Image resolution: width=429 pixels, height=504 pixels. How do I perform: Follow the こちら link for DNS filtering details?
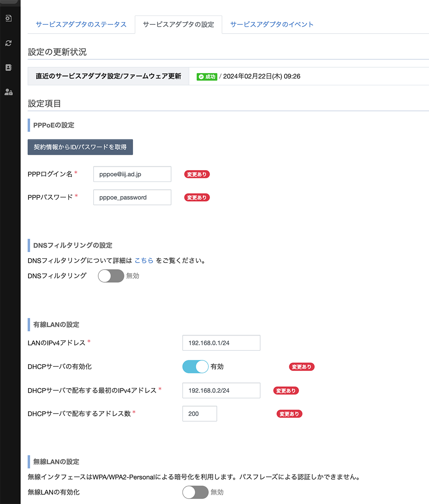(144, 260)
